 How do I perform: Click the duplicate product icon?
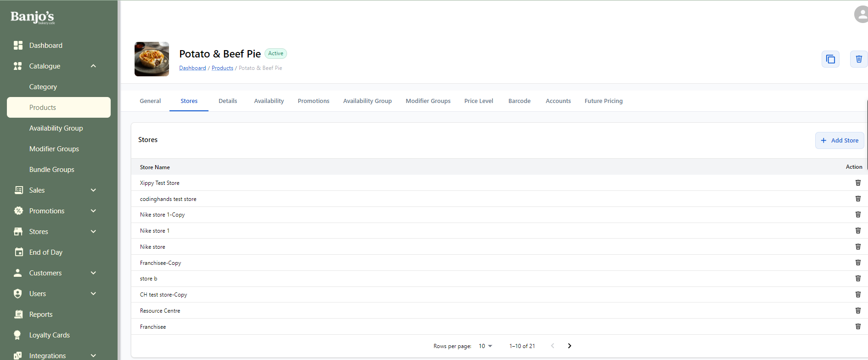830,59
